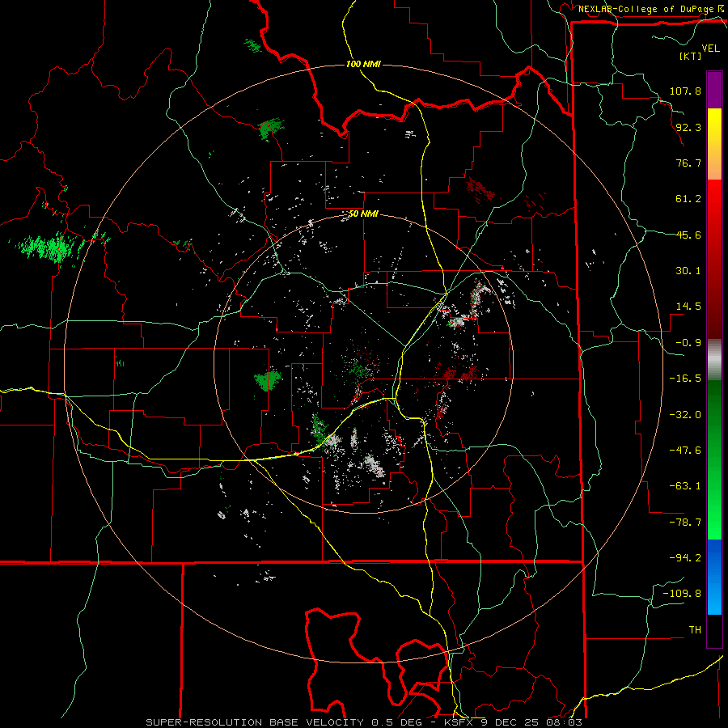Select the -78.7 scale value
This screenshot has width=728, height=728.
[x=685, y=523]
